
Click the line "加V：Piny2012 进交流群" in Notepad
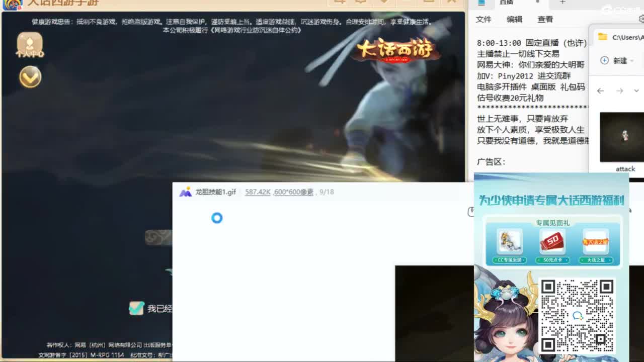pos(524,76)
